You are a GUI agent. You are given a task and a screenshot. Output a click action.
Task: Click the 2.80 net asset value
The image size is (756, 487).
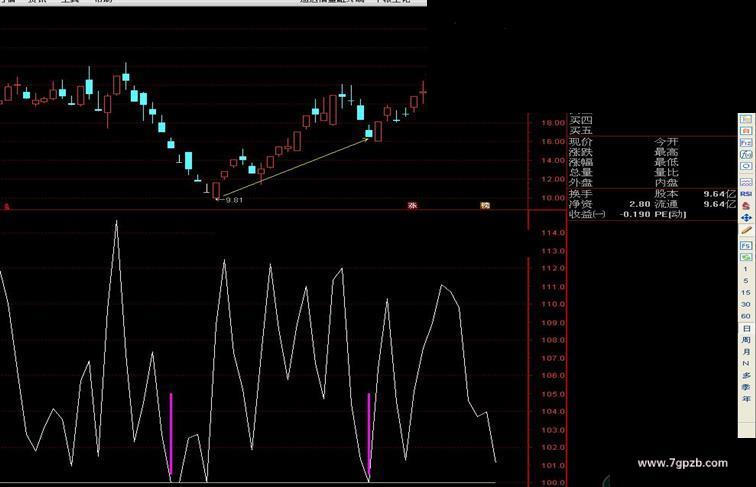640,204
